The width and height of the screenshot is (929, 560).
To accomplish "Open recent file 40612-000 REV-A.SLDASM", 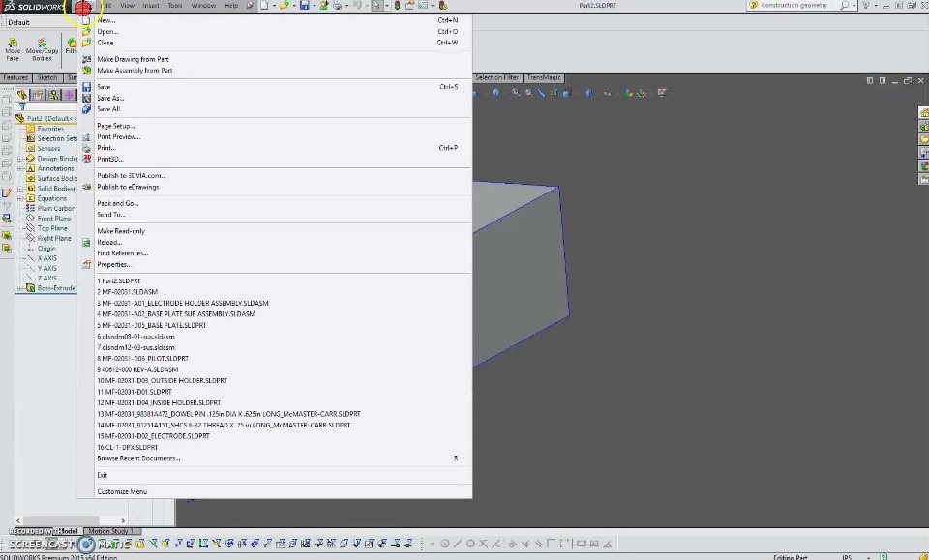I will pos(137,369).
